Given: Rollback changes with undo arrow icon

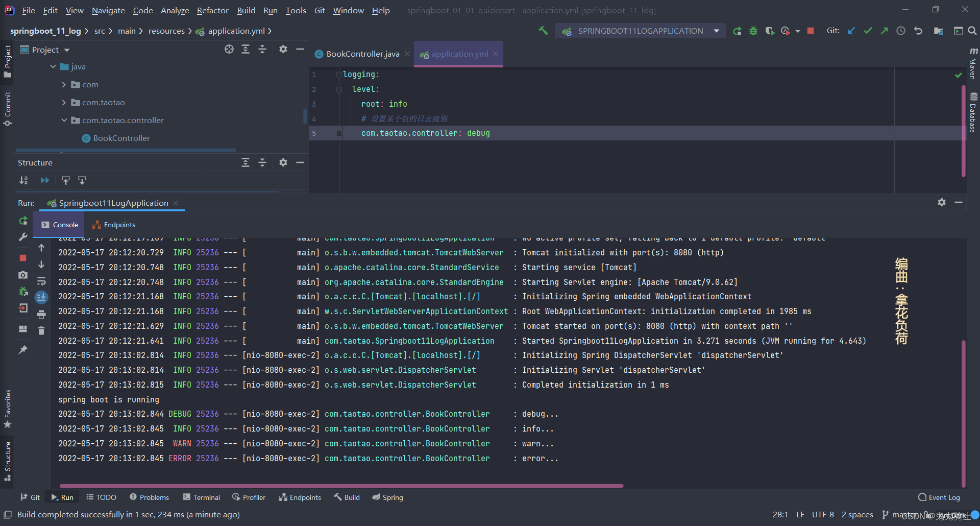Looking at the screenshot, I should click(918, 31).
